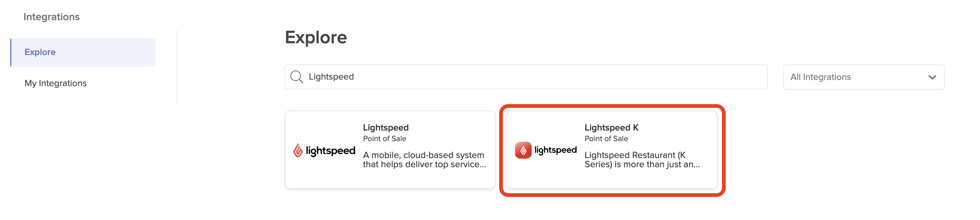
Task: Select the highlighted Lightspeed K card
Action: point(611,179)
